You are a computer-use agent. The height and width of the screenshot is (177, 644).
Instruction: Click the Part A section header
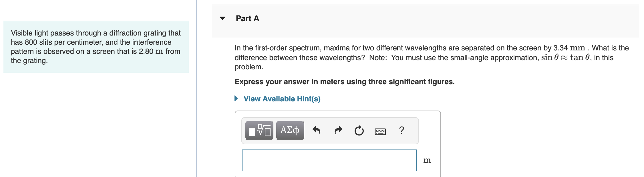pos(247,18)
